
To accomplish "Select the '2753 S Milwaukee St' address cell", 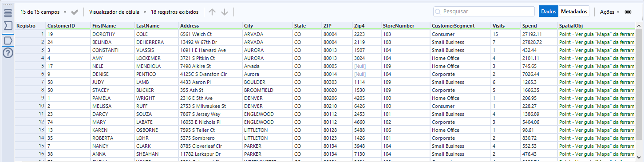I will tap(210, 106).
